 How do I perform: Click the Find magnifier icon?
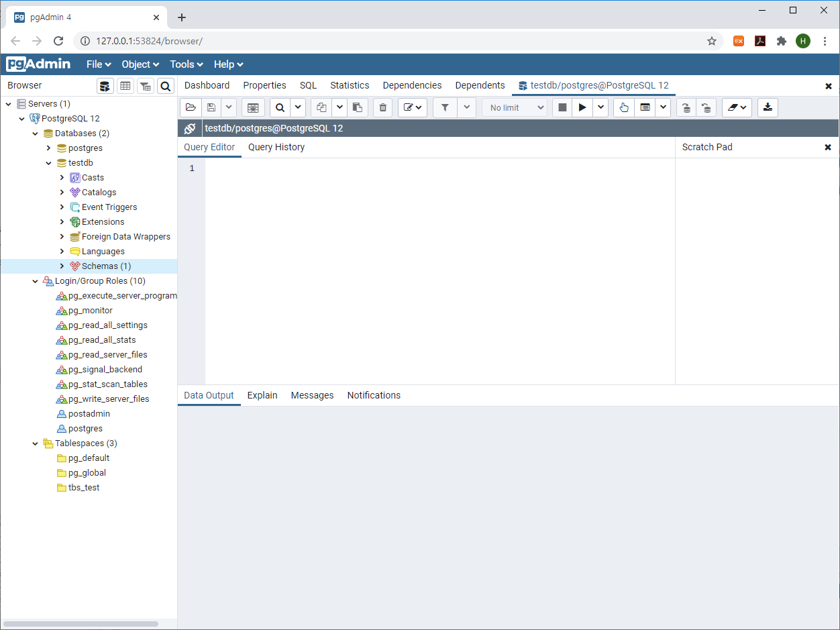[x=280, y=107]
